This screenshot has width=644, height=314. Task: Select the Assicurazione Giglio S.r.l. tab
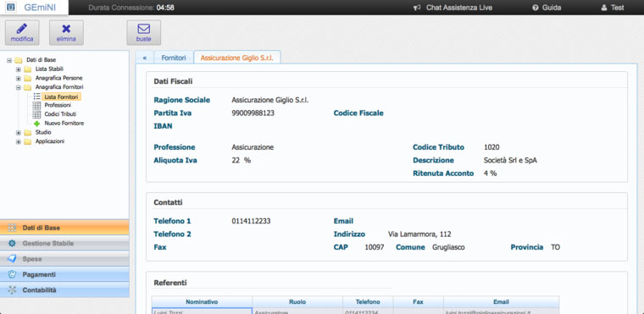(237, 58)
